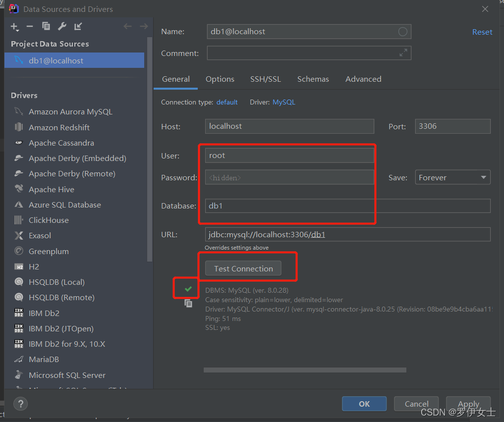Click the make global arrow icon in the toolbar

coord(78,26)
